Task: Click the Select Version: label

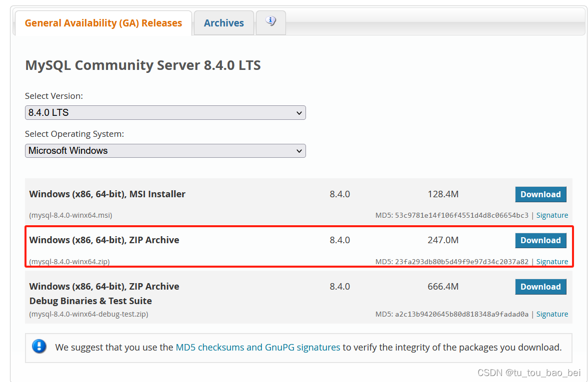Action: coord(54,96)
